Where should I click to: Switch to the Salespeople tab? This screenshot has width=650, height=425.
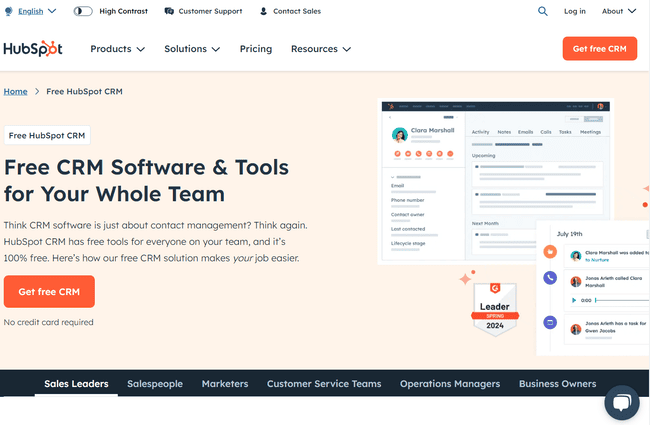(x=155, y=384)
